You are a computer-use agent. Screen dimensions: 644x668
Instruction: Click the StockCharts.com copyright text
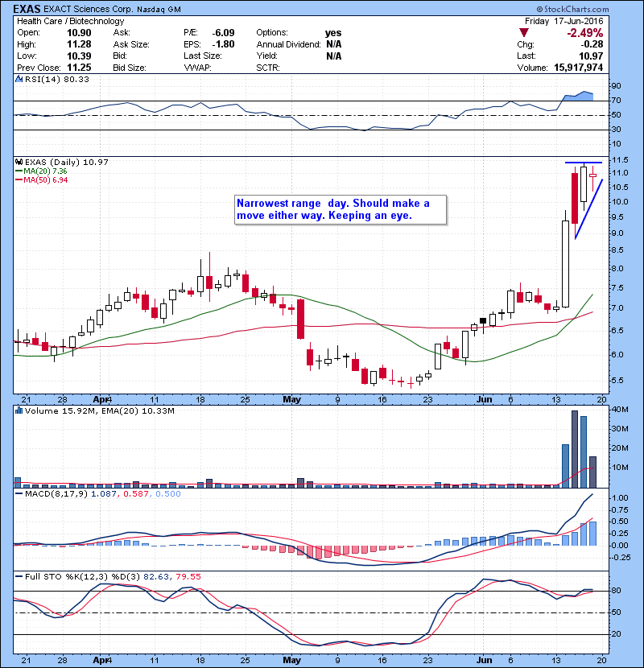point(573,9)
